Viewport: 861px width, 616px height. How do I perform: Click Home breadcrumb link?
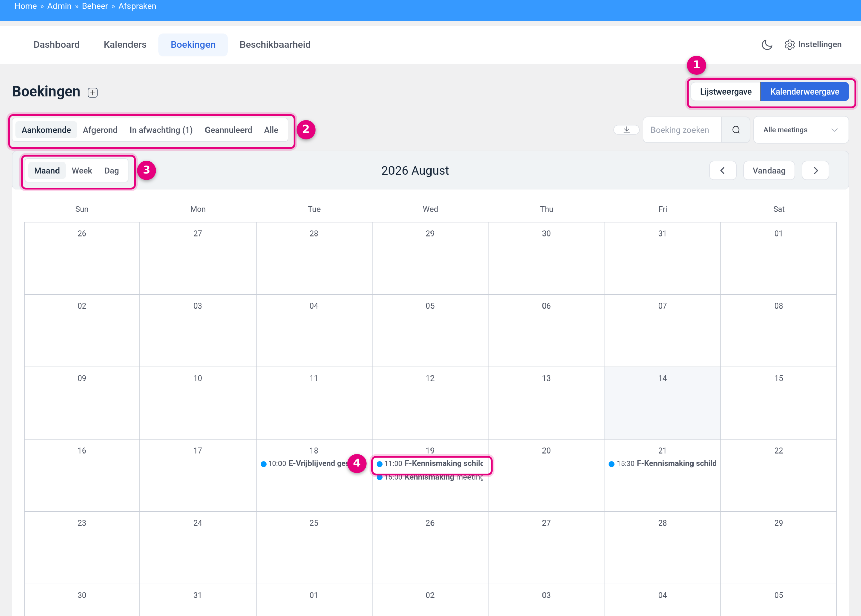click(26, 6)
